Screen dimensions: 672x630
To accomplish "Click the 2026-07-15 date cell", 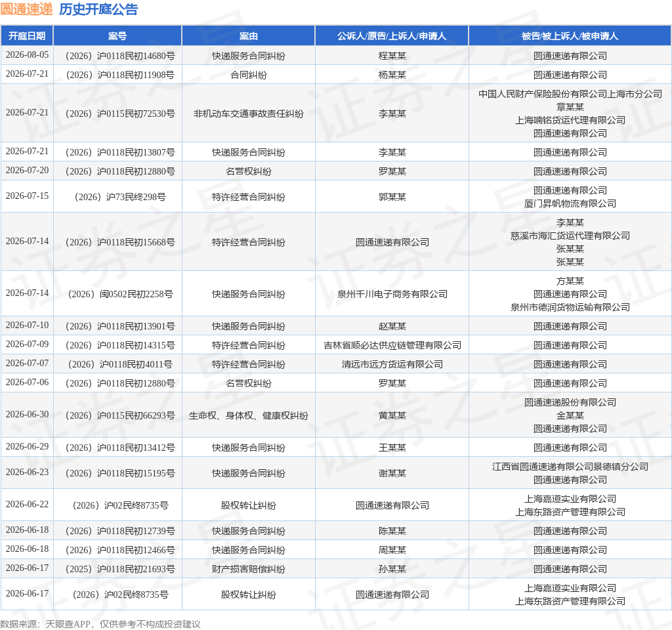I will (27, 196).
